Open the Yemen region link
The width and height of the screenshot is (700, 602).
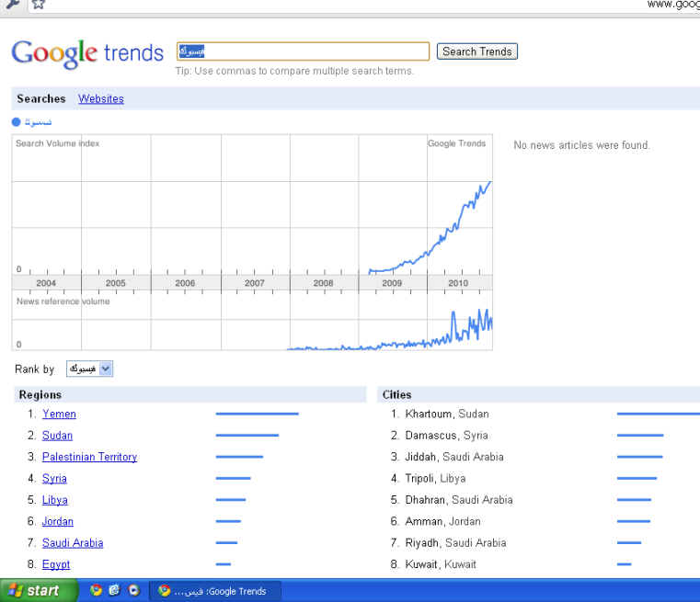59,415
